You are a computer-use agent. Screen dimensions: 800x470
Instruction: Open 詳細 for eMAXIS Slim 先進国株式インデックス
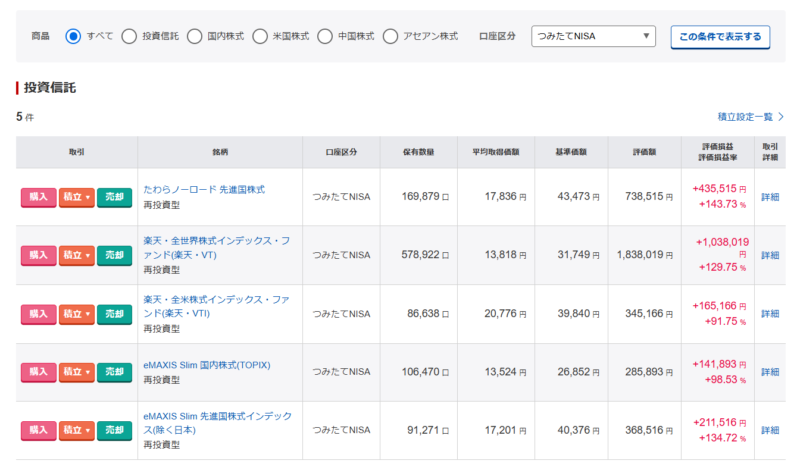pos(769,430)
